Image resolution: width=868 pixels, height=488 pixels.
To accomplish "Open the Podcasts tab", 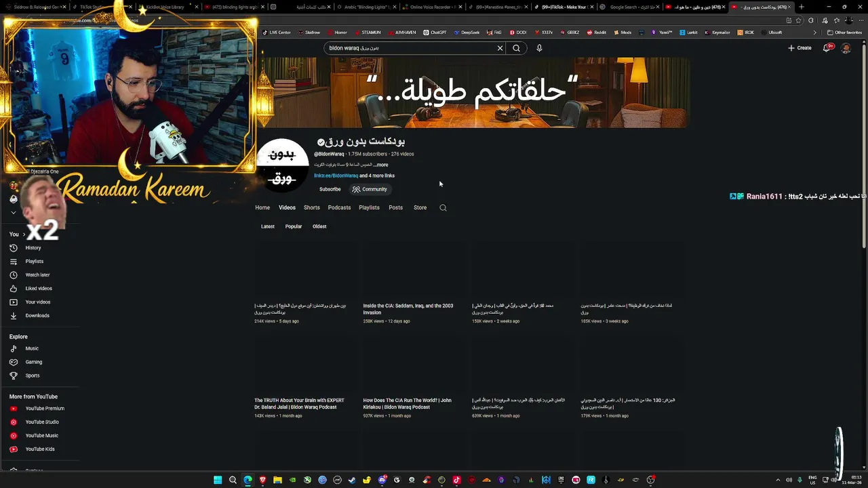I will point(339,207).
